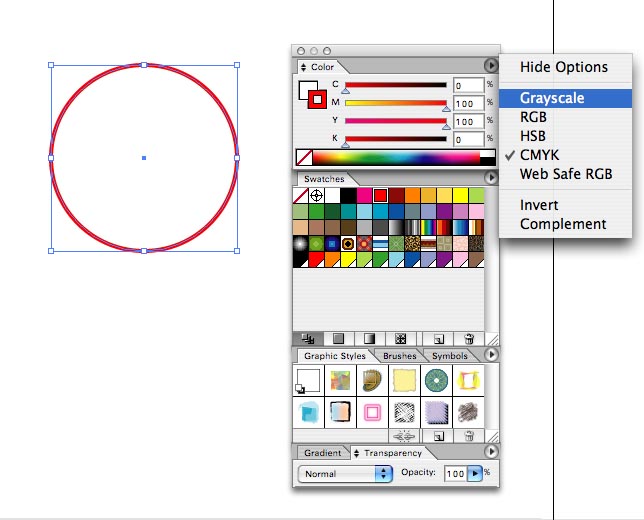Click the K percentage value field
The height and width of the screenshot is (520, 644).
point(469,139)
